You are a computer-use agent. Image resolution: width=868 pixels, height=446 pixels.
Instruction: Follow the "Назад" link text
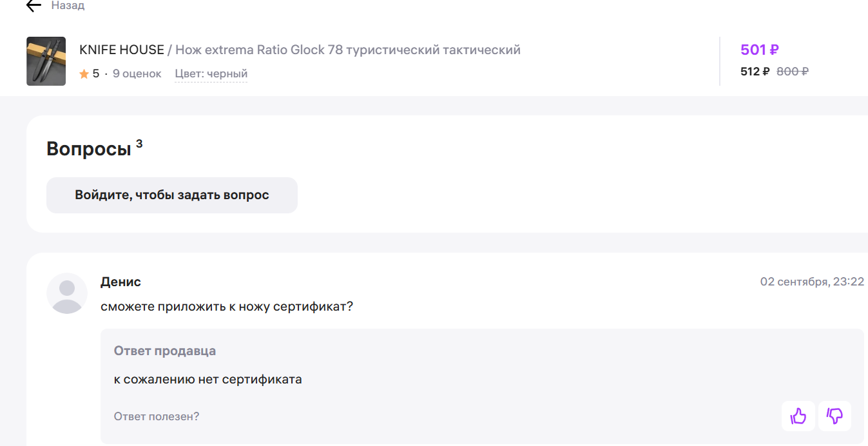tap(68, 6)
